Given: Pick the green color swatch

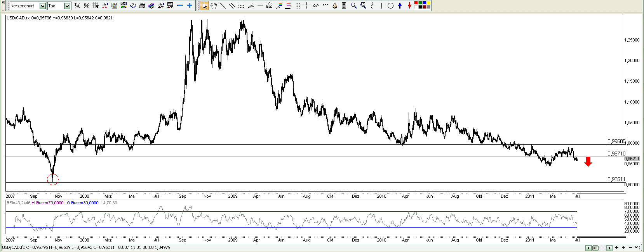Looking at the screenshot, I should 420,3.
